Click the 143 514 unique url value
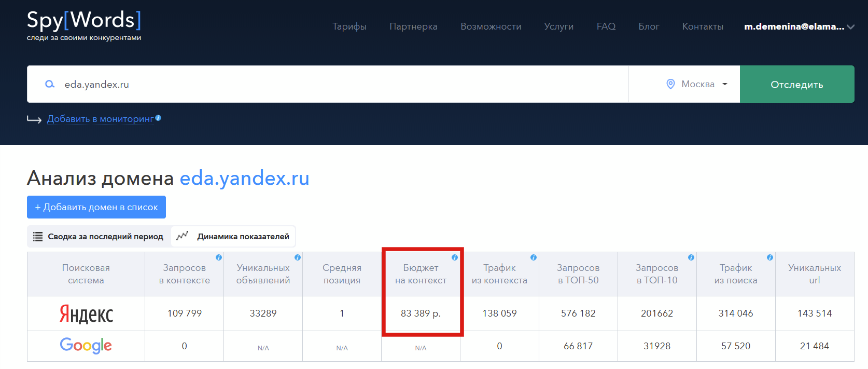Viewport: 868px width, 369px height. point(815,313)
